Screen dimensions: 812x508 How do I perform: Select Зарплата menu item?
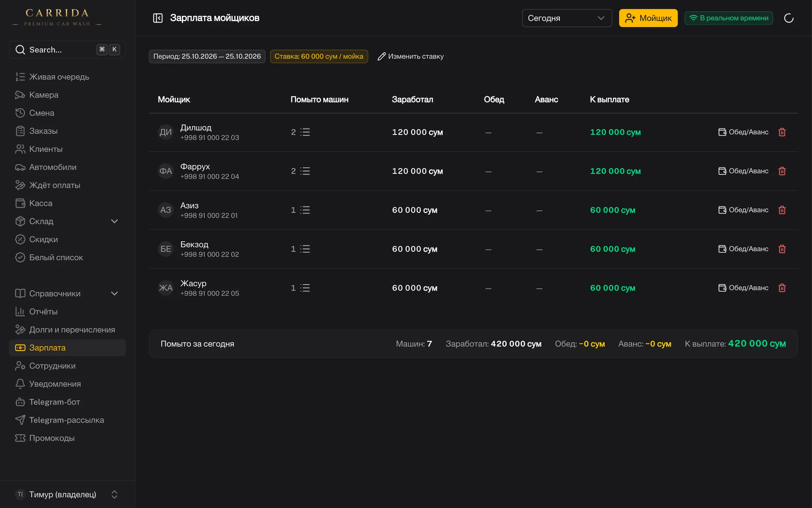point(67,348)
